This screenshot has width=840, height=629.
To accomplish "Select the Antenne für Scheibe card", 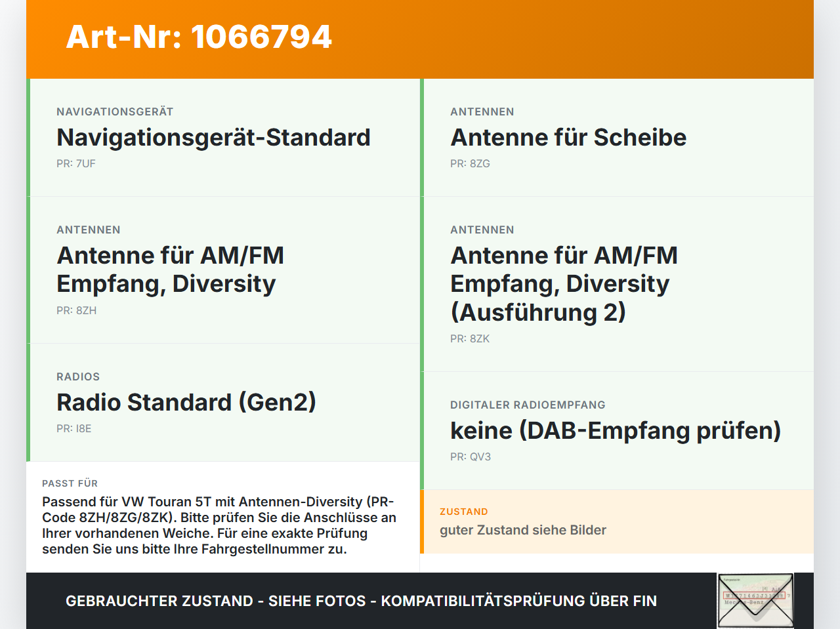I will (x=617, y=138).
